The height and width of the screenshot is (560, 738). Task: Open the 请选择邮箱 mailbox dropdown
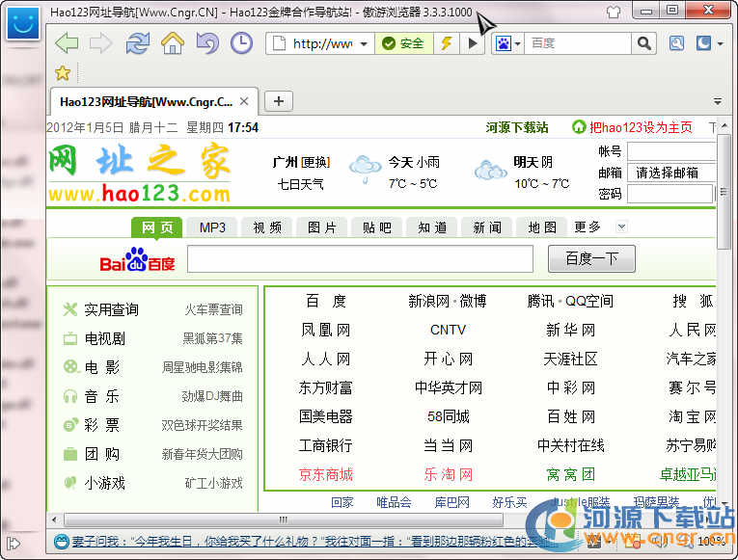[671, 173]
